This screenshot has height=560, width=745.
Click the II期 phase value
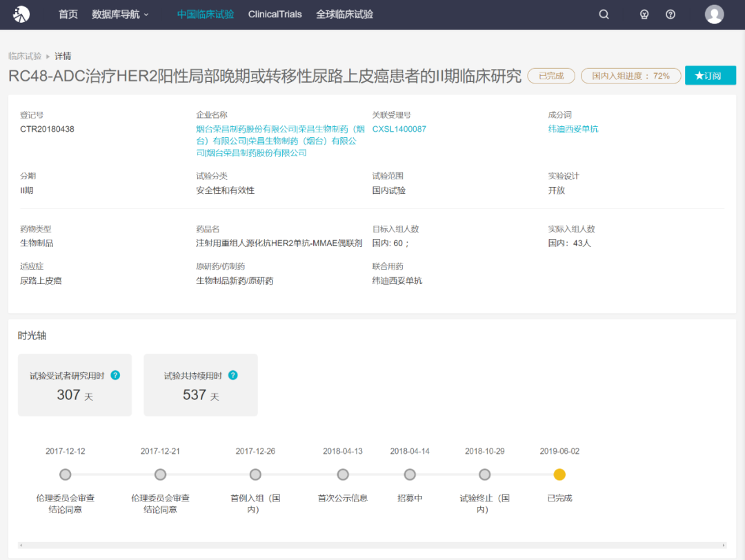[27, 190]
